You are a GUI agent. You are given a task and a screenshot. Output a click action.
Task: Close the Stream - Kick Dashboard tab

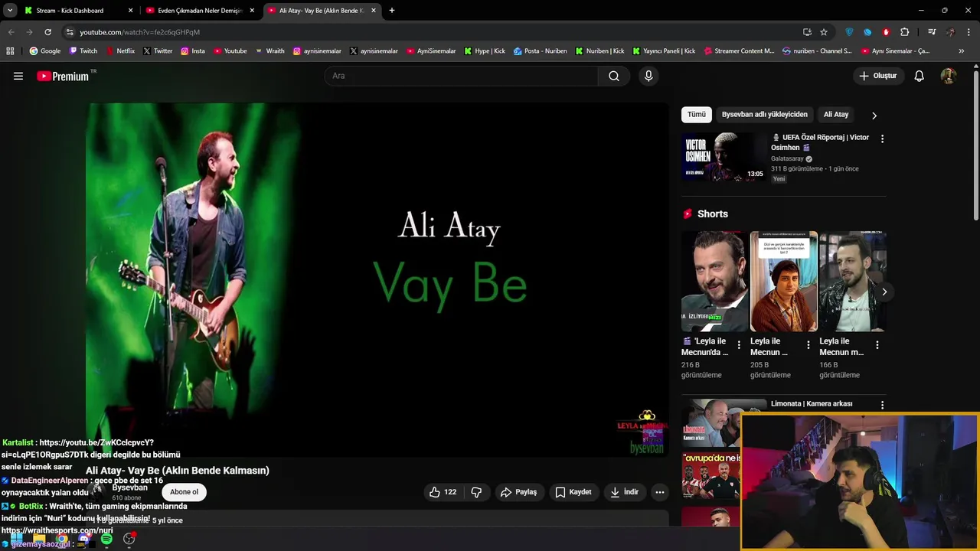pos(130,11)
